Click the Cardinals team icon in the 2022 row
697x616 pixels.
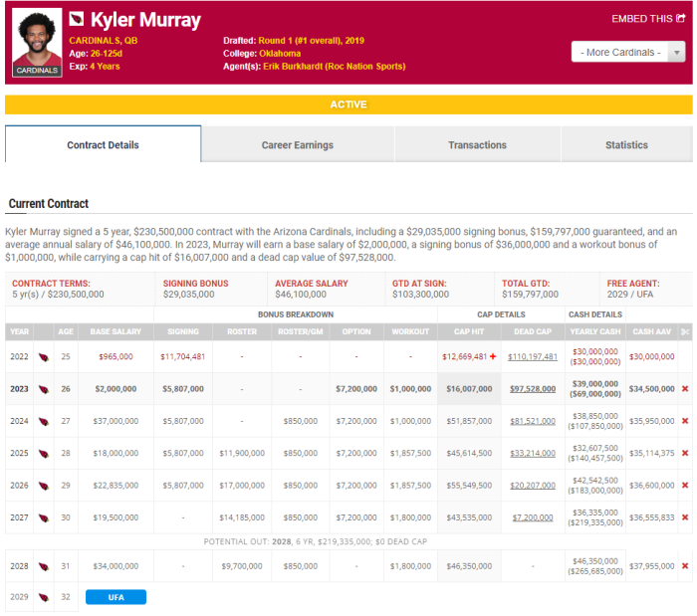coord(44,357)
